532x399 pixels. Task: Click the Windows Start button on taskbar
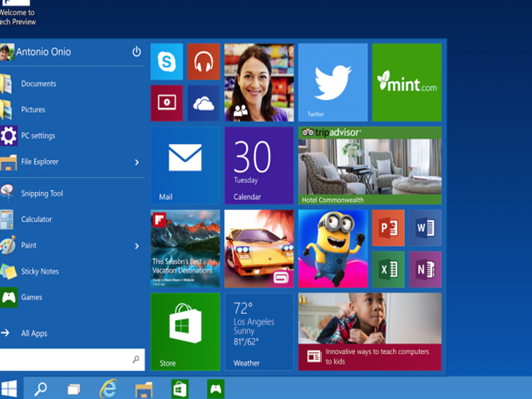[9, 388]
